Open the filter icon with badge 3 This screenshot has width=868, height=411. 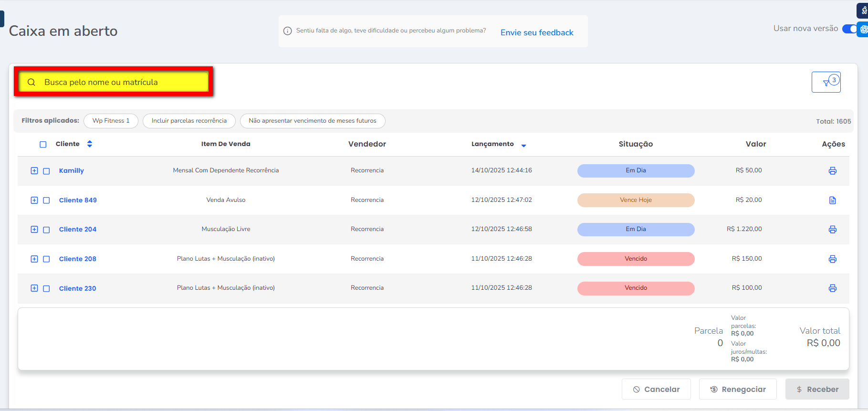pyautogui.click(x=826, y=82)
